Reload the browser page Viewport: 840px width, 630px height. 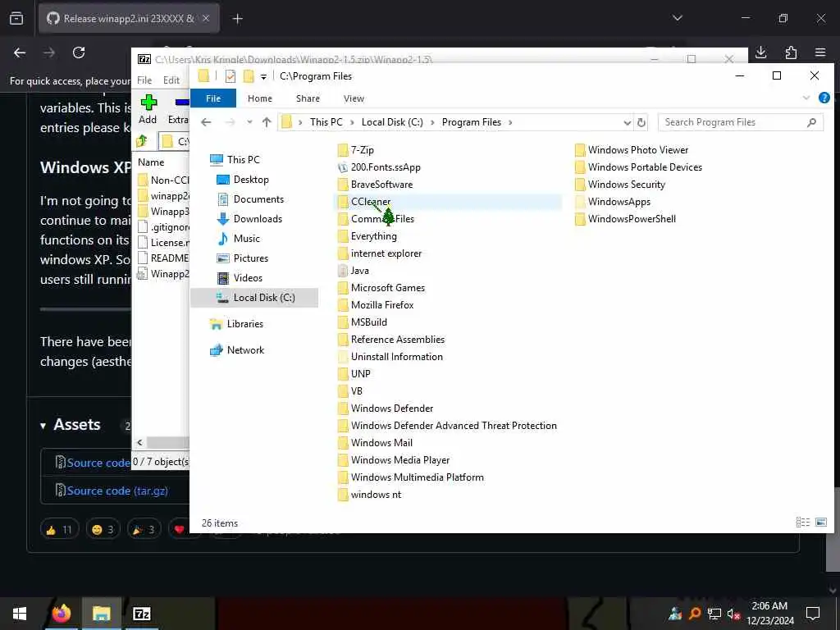[x=79, y=52]
